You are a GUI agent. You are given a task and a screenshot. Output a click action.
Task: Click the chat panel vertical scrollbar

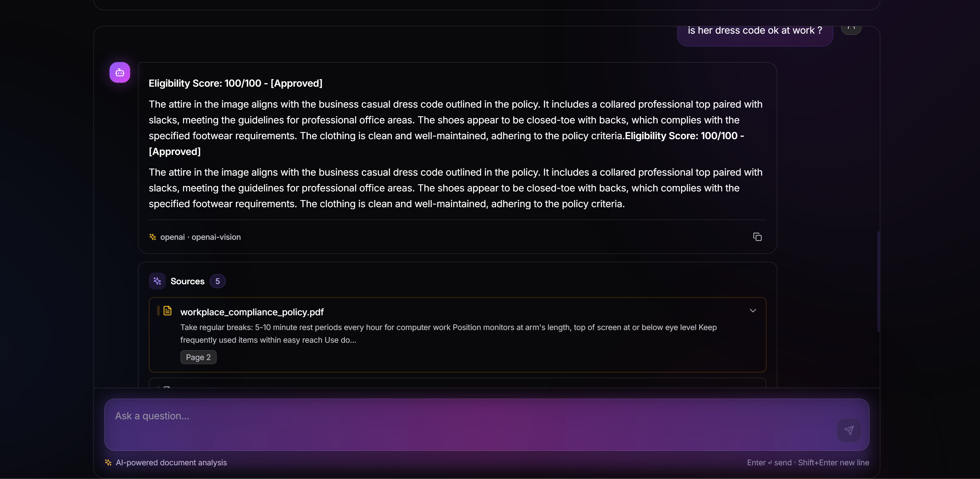pos(878,281)
